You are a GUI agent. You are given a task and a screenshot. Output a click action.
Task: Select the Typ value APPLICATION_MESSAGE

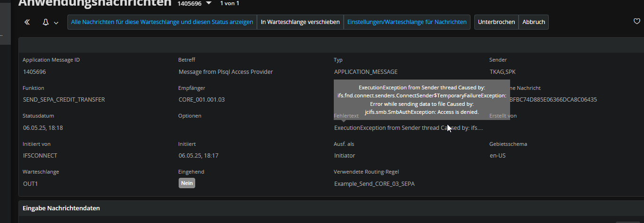[x=366, y=72]
